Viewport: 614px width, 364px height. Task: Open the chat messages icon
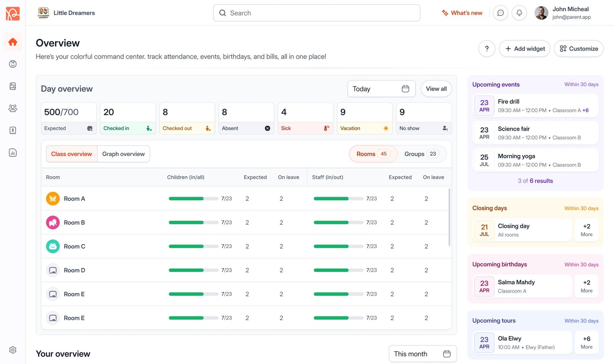500,13
